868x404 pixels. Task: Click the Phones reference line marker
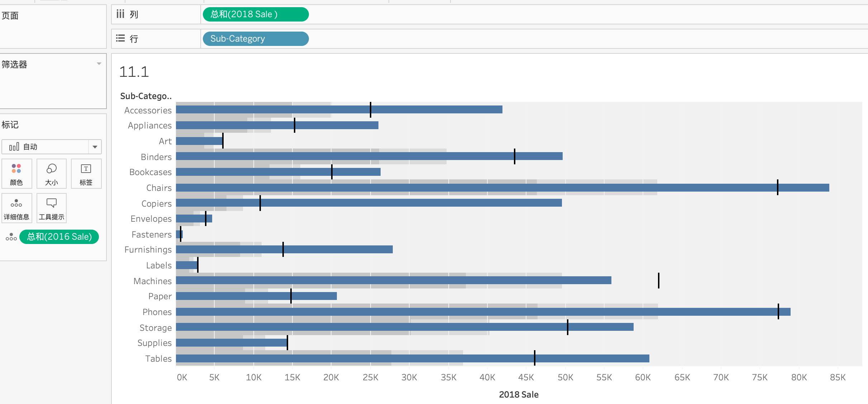778,311
